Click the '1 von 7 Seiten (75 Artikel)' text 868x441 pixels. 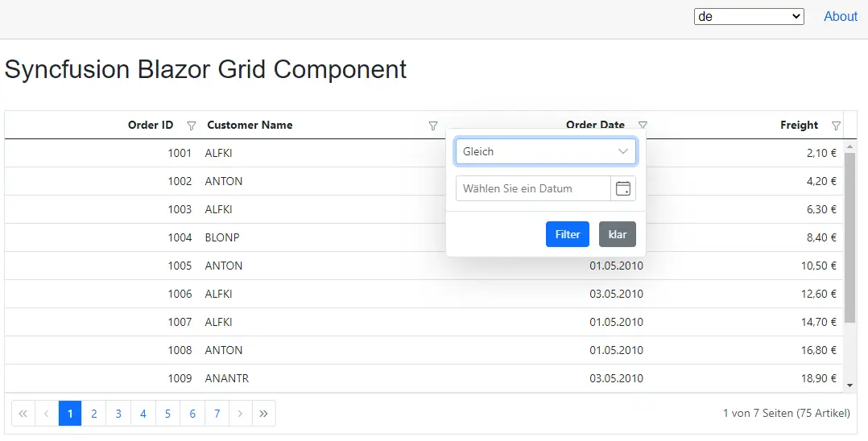point(787,414)
